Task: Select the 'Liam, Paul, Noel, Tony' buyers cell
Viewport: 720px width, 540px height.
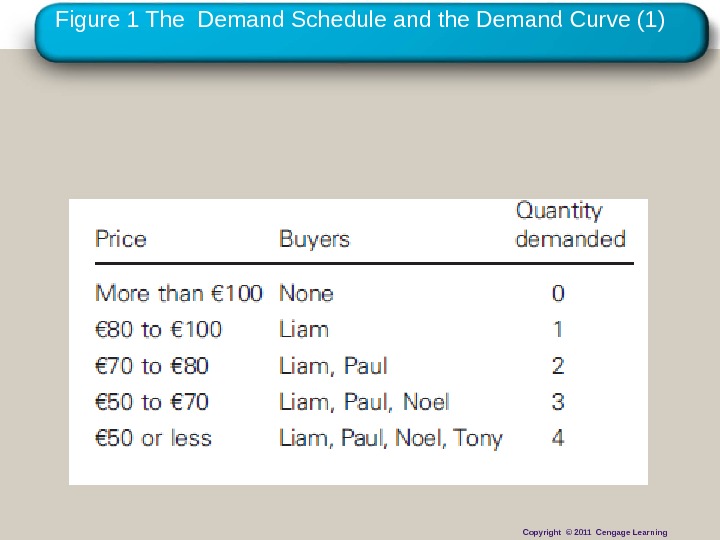Action: pyautogui.click(x=390, y=438)
